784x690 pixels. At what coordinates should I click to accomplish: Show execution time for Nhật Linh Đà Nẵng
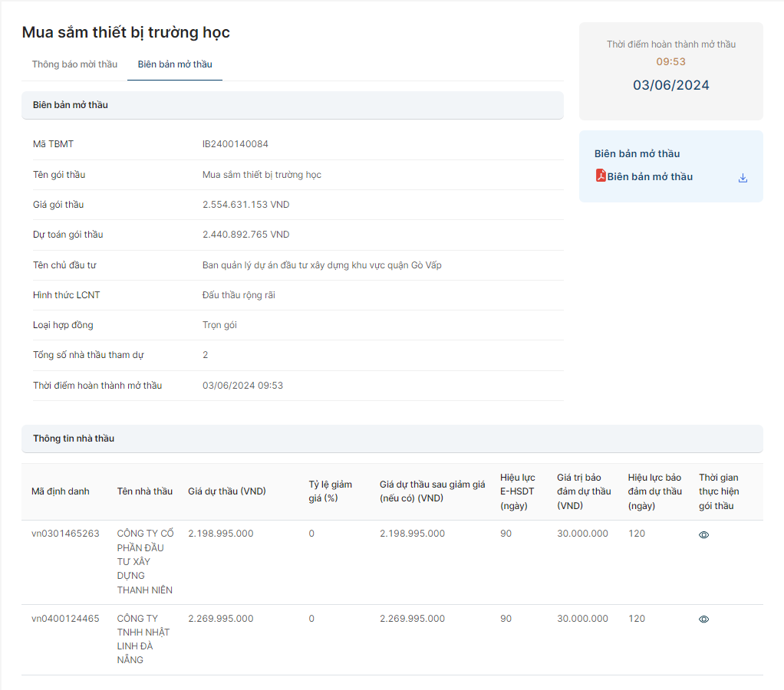point(703,619)
